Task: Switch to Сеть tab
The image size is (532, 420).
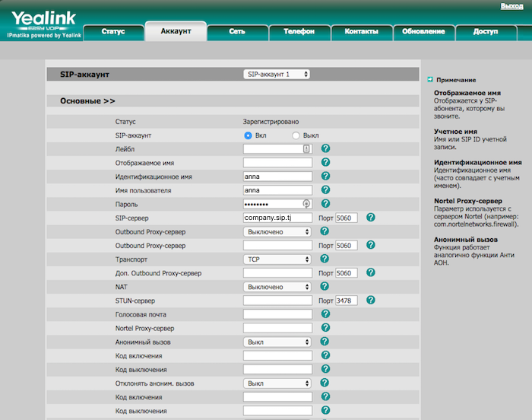Action: 237,31
